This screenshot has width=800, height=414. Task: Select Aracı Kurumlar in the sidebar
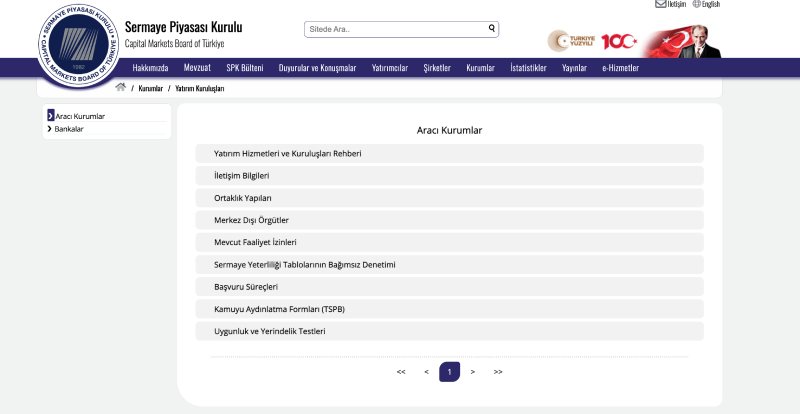click(80, 116)
